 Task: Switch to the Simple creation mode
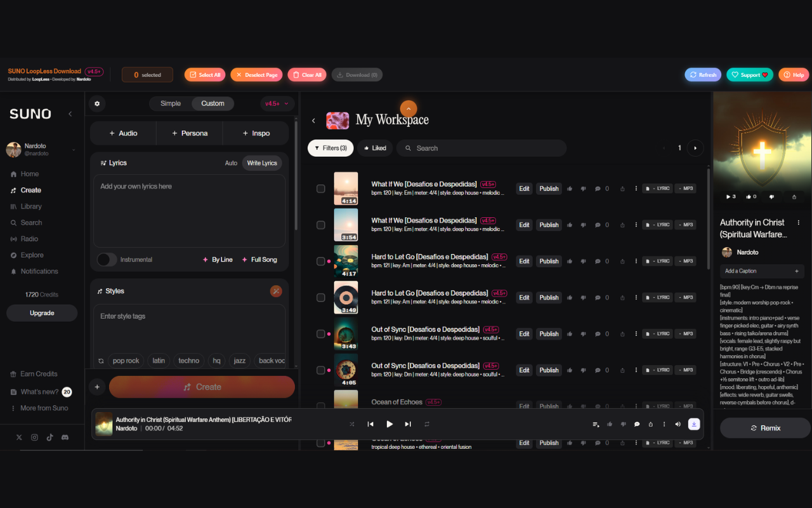pos(171,104)
